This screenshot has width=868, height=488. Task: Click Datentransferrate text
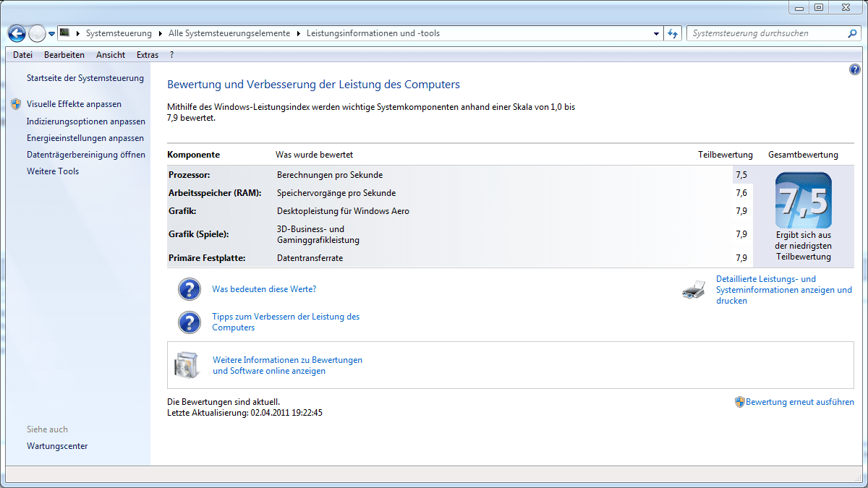310,258
